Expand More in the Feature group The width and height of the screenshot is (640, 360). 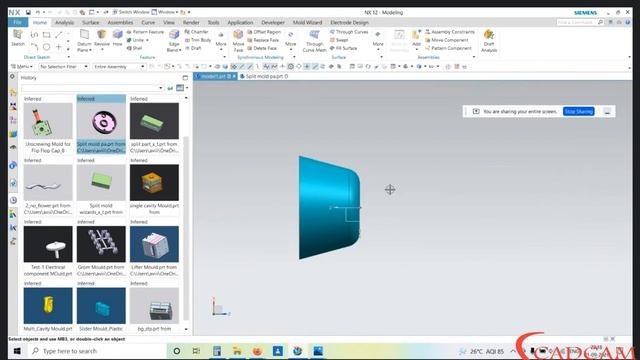tap(221, 40)
